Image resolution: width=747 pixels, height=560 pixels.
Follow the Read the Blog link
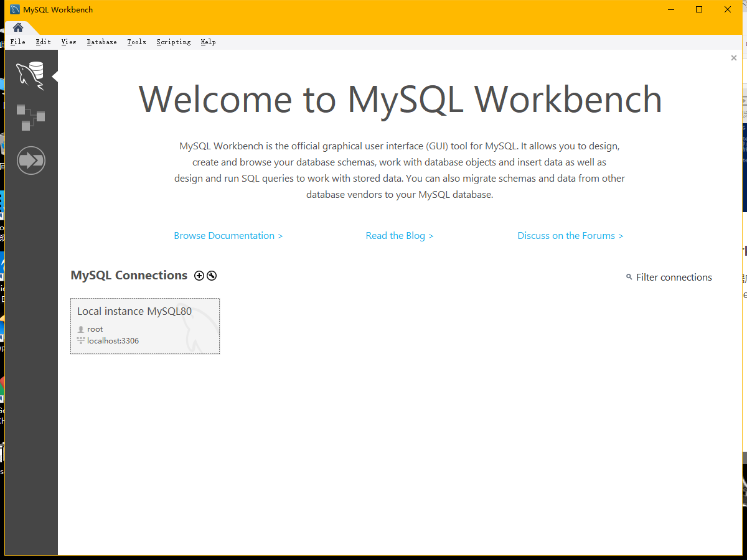(x=400, y=236)
